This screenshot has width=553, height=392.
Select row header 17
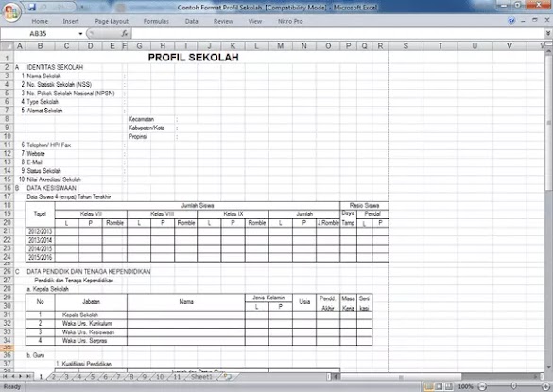[7, 196]
